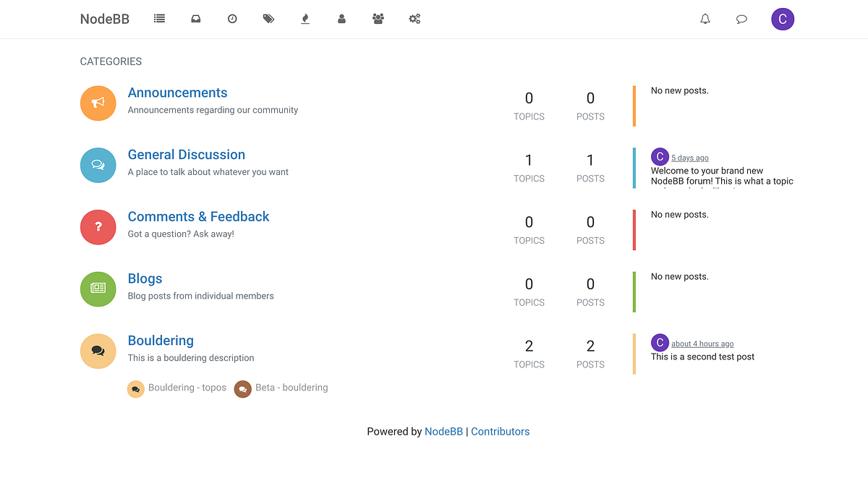Visit the Bouldering - topos subcategory
Screen dimensions: 868x491
tap(187, 388)
